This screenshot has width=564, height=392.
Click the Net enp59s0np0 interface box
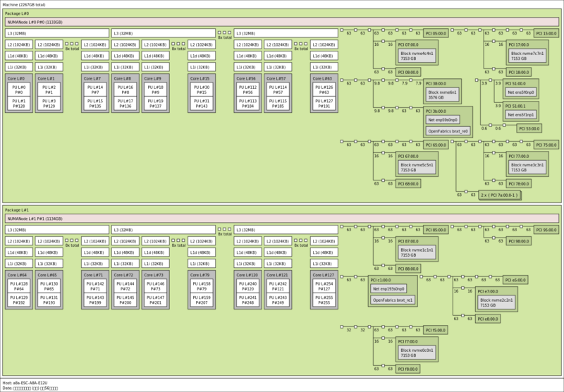[x=448, y=120]
